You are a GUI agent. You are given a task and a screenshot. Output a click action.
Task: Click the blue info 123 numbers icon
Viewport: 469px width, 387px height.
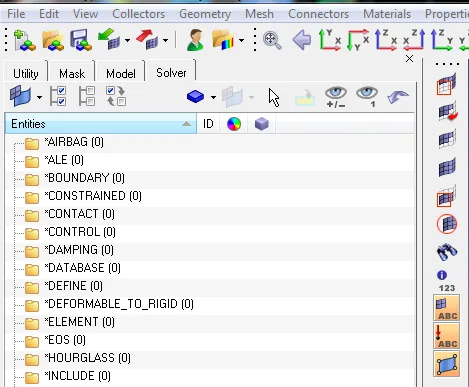(446, 281)
